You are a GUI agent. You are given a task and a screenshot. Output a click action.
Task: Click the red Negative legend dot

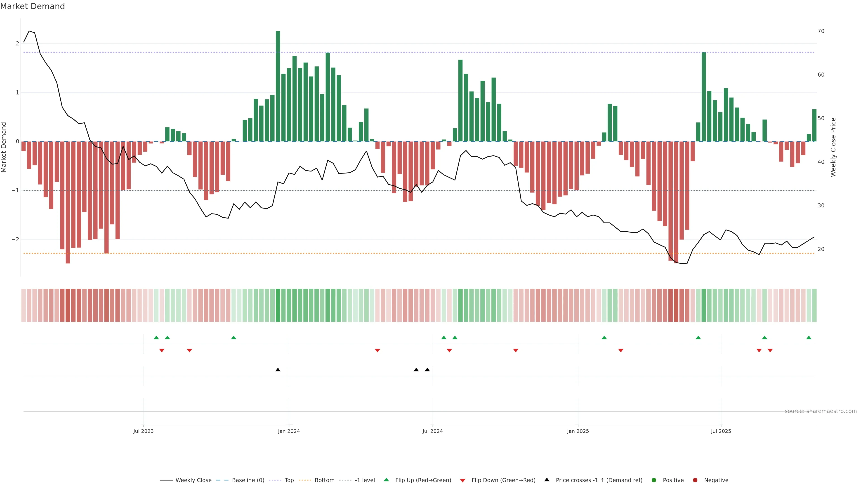pyautogui.click(x=695, y=480)
